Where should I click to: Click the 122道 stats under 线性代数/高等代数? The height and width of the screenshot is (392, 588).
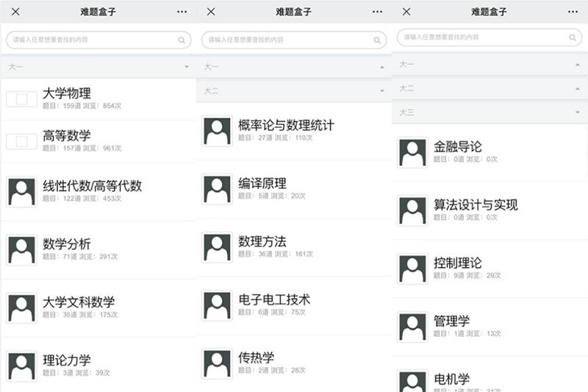point(82,199)
